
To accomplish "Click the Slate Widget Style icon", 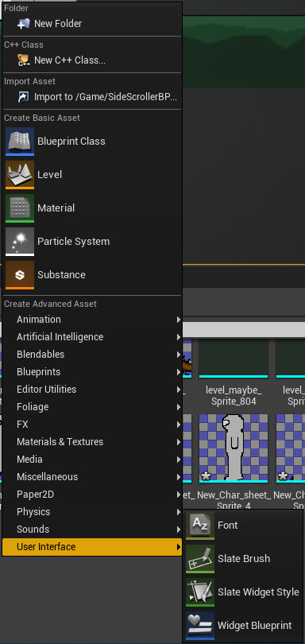I will click(200, 592).
